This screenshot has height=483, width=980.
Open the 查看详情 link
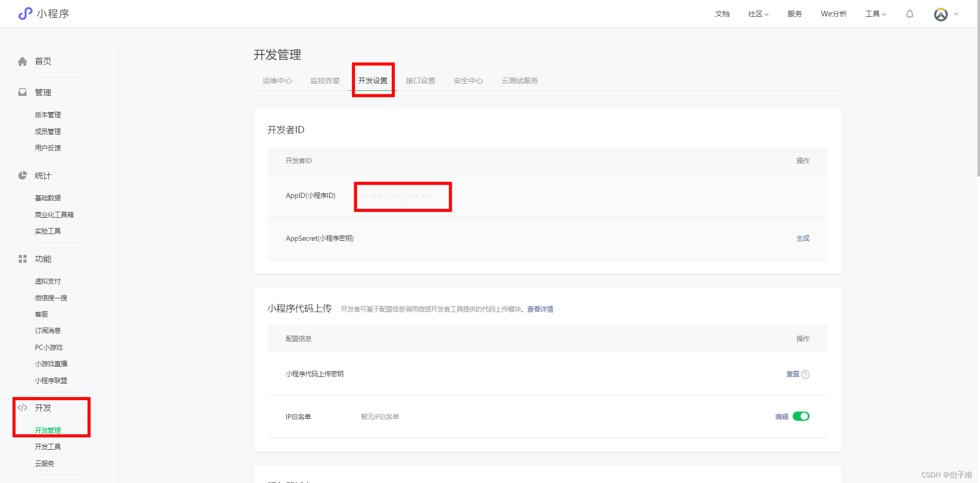click(x=540, y=309)
